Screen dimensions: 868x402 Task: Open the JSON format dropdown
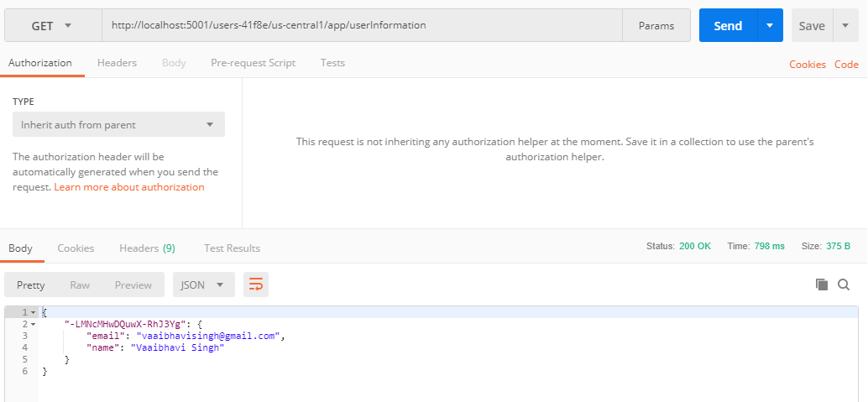[x=203, y=285]
